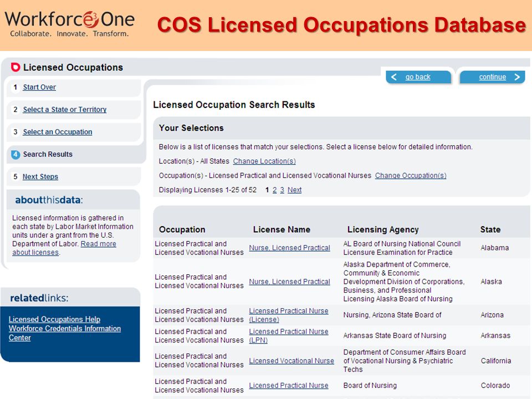Click the Alabama state cell
This screenshot has width=532, height=399.
[x=495, y=248]
